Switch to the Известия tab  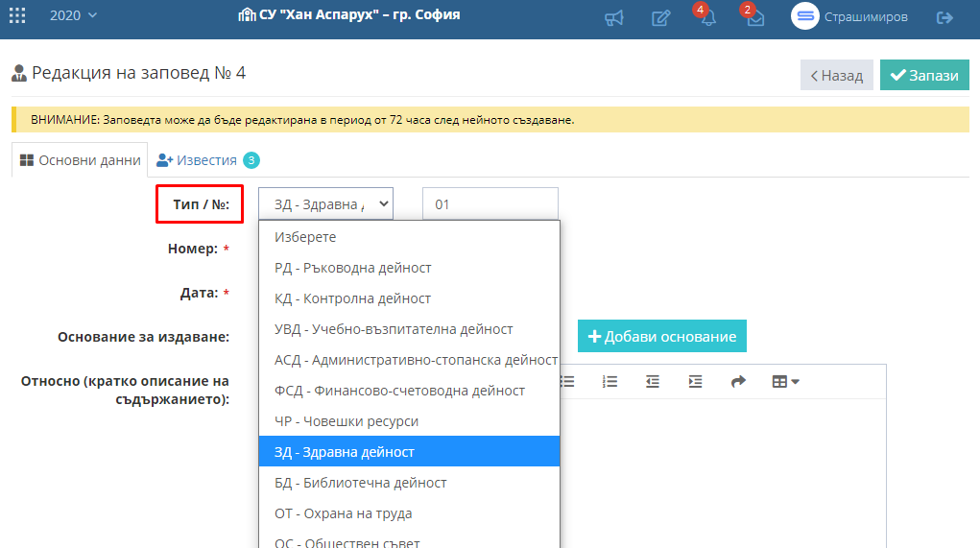(207, 160)
